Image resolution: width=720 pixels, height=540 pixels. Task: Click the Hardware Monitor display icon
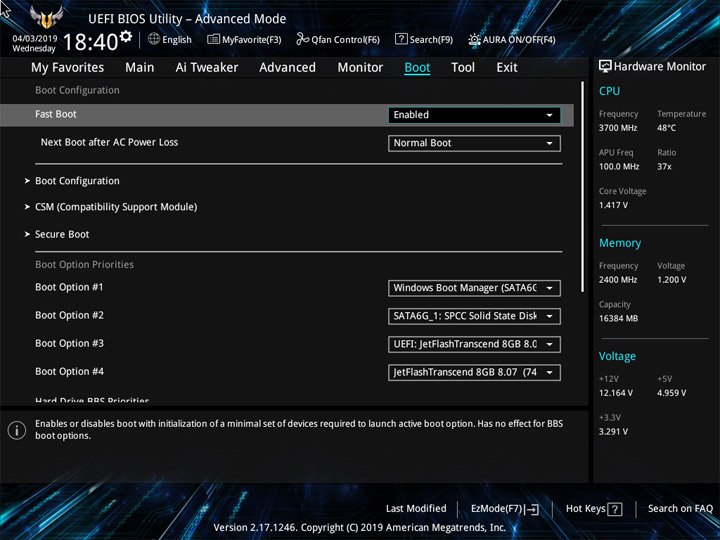click(605, 66)
